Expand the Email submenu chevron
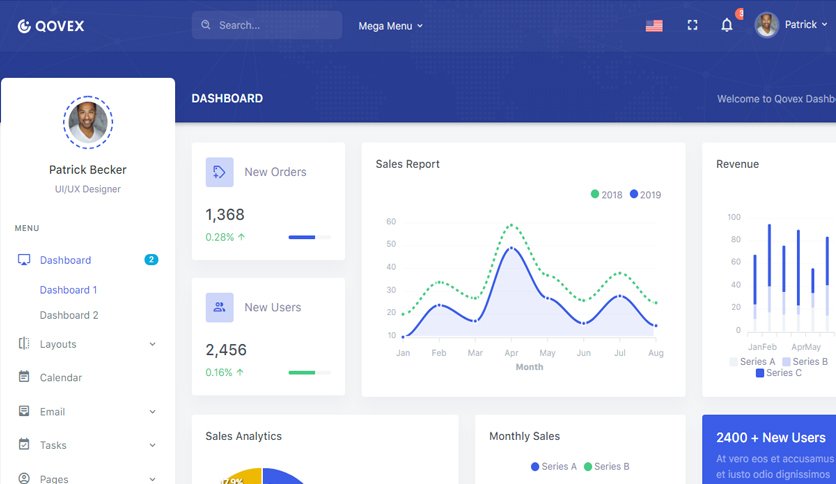Viewport: 836px width, 484px height. [152, 412]
